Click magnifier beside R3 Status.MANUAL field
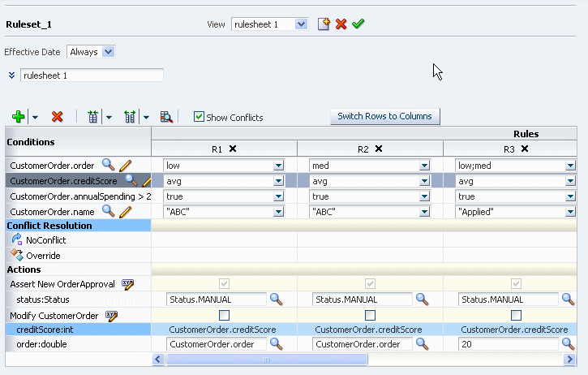The width and height of the screenshot is (588, 375). 568,300
